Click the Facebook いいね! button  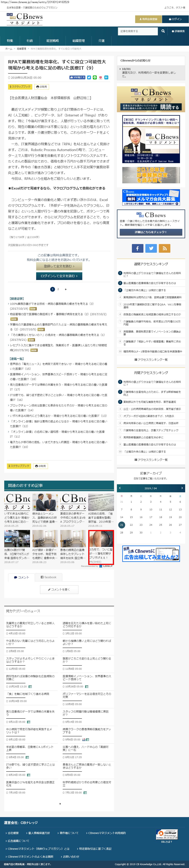tap(77, 77)
